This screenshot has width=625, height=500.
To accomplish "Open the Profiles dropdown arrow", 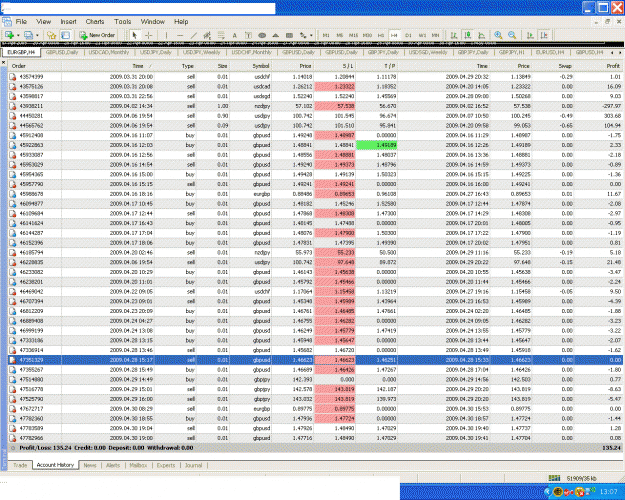I will [37, 35].
